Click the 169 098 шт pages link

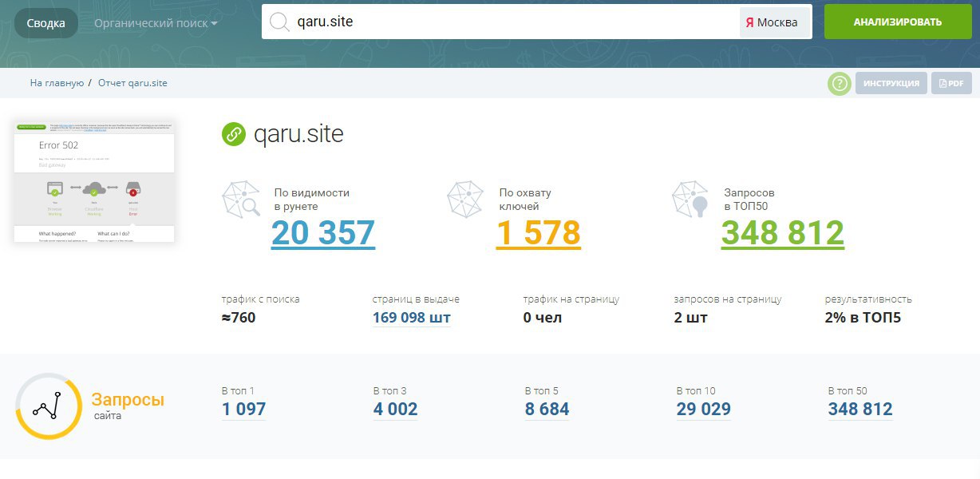point(411,318)
